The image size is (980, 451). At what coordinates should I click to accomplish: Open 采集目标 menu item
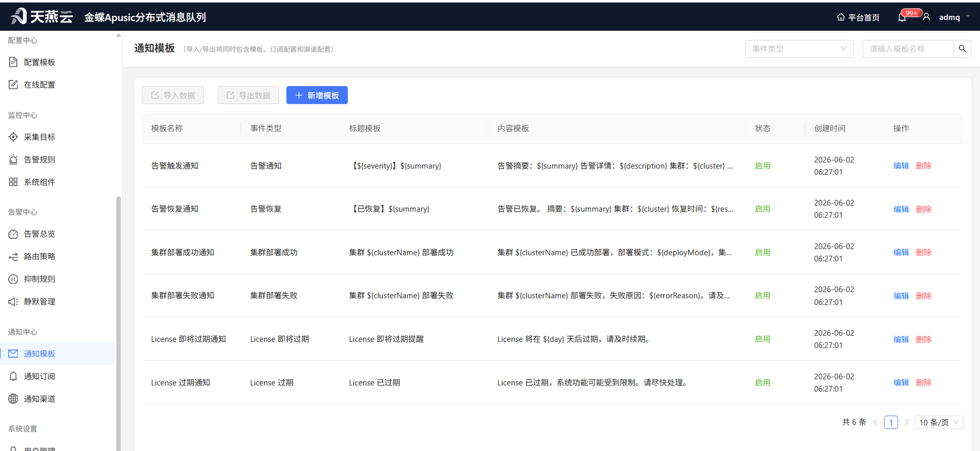pyautogui.click(x=57, y=137)
